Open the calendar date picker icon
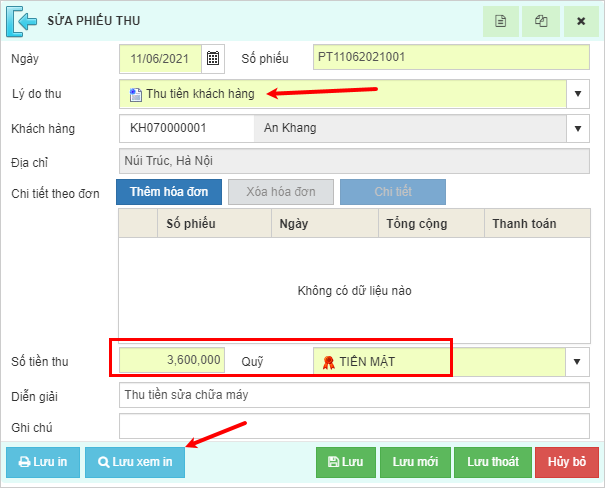This screenshot has width=605, height=488. point(213,58)
